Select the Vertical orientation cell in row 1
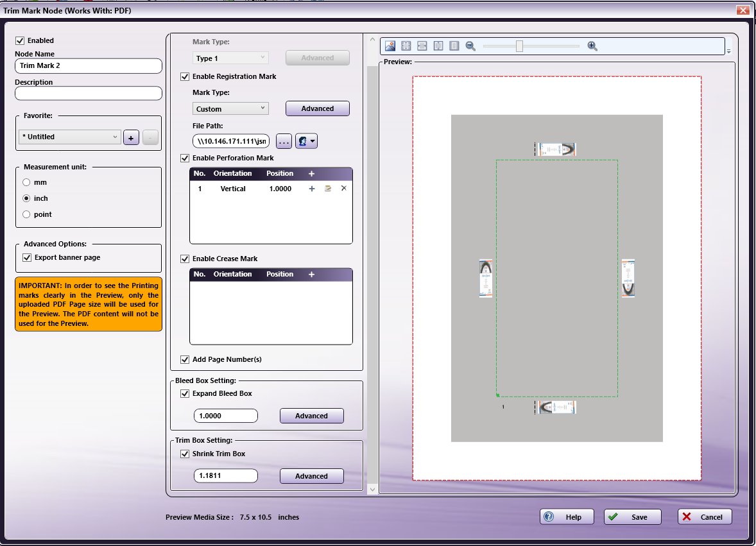Screen dimensions: 756x546 pos(233,189)
